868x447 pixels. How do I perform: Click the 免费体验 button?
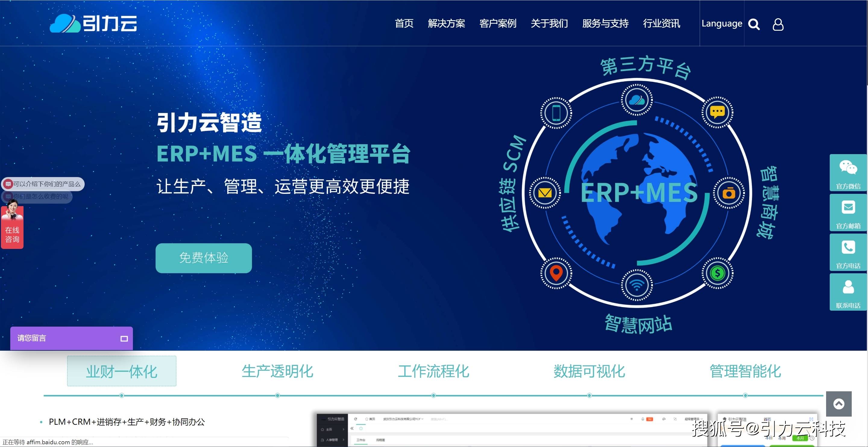click(203, 258)
